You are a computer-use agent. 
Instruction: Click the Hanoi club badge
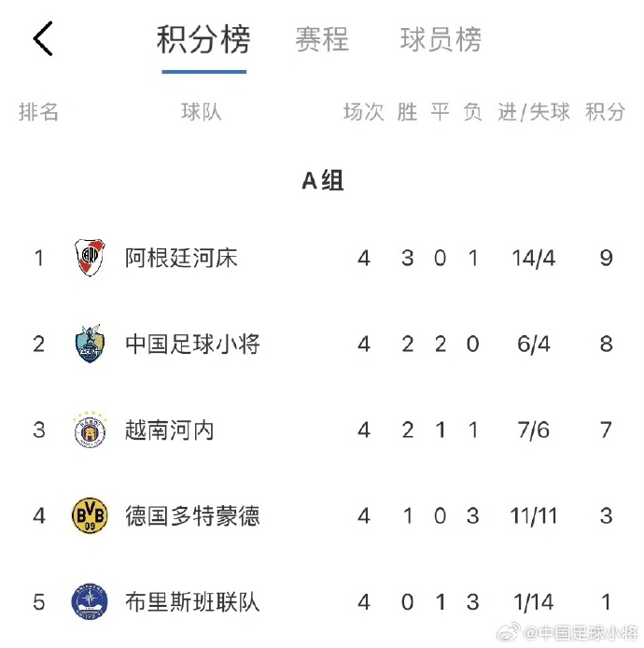[90, 430]
